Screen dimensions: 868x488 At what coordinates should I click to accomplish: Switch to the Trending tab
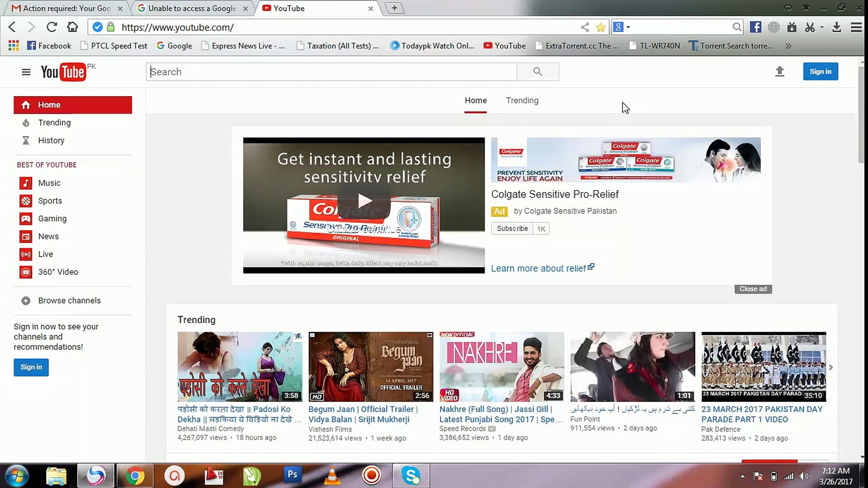click(522, 100)
